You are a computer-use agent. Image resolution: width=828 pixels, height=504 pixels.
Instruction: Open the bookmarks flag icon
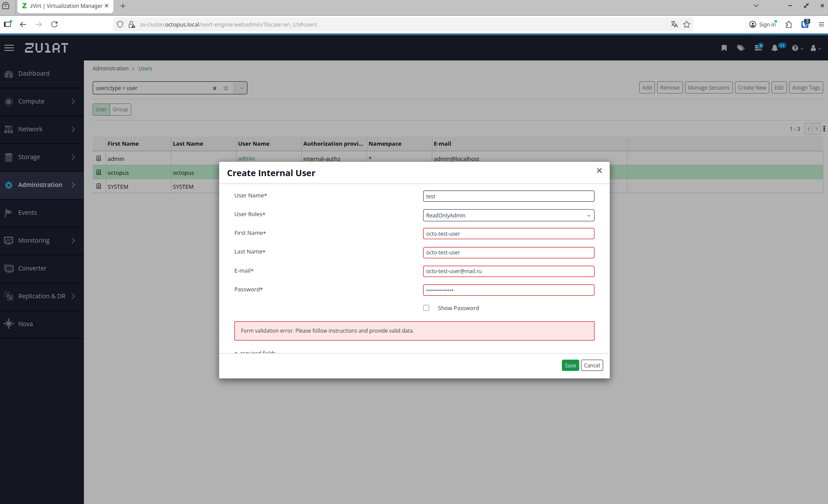pyautogui.click(x=724, y=48)
